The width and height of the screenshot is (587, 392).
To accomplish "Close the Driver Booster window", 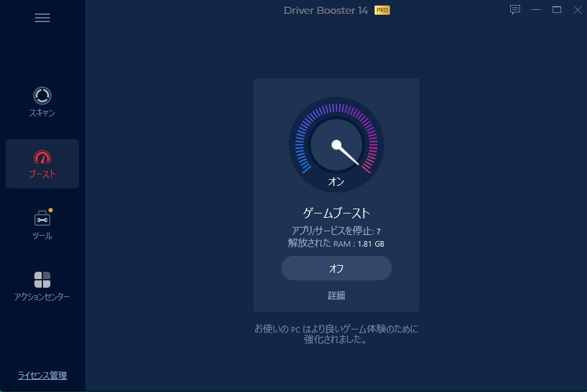I will pyautogui.click(x=578, y=10).
